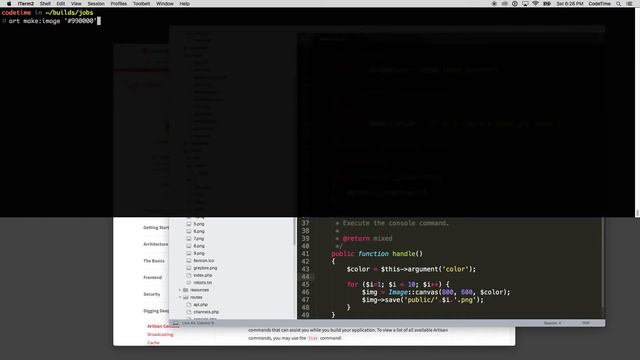
Task: Open 7.png in the editor sidebar
Action: click(199, 239)
